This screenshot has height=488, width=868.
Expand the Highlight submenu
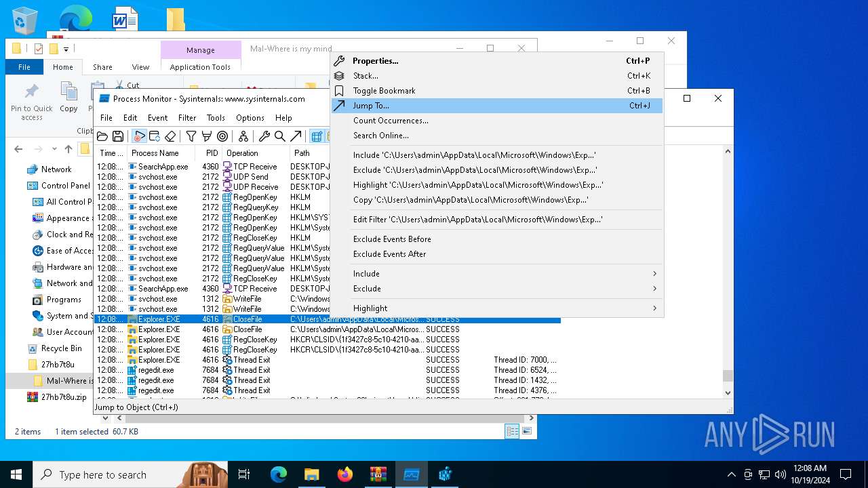[497, 308]
